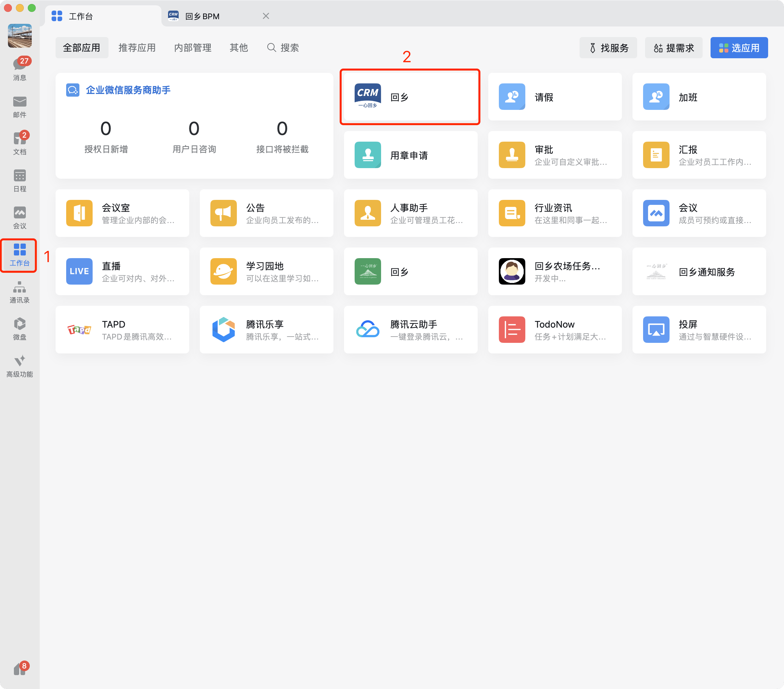The width and height of the screenshot is (784, 689).
Task: Click the 选应用 button
Action: coord(739,48)
